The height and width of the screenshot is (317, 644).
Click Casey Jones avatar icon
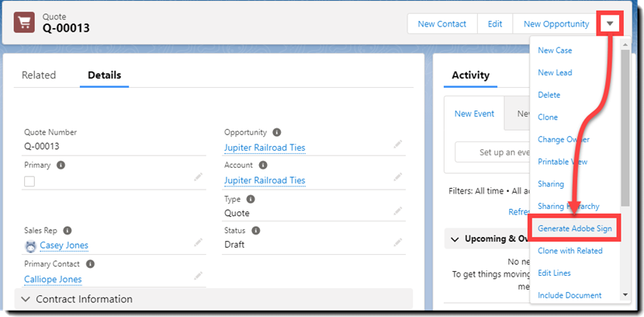point(30,246)
